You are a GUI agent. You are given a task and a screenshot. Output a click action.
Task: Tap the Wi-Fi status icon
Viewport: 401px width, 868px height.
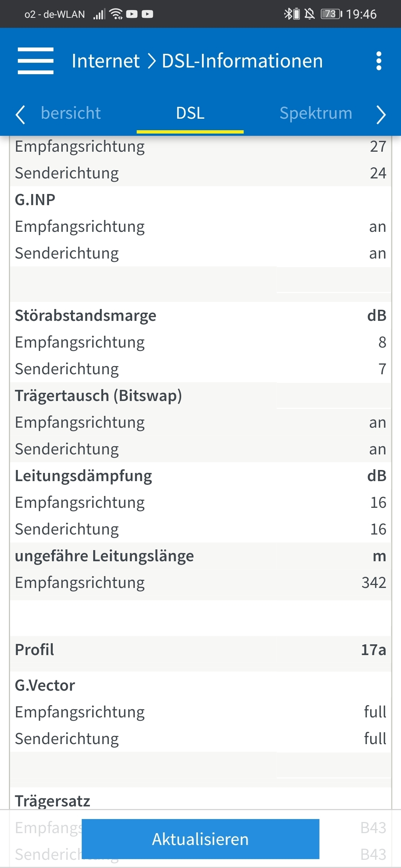(116, 14)
